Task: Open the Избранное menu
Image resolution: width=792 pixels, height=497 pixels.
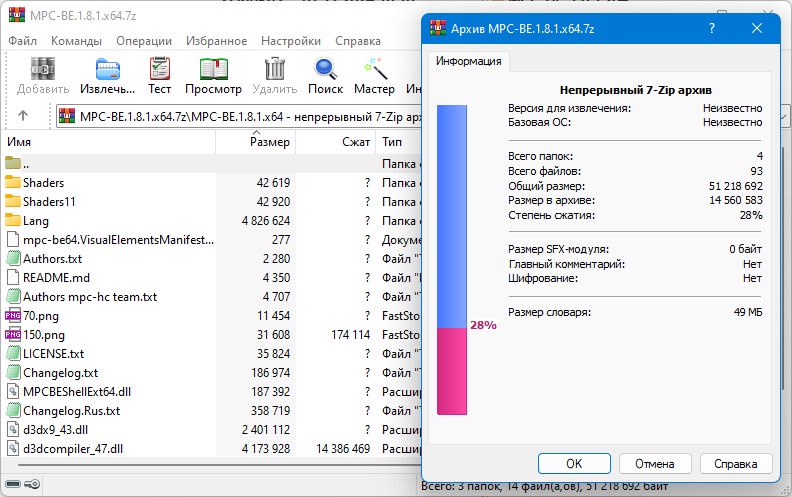Action: click(x=216, y=41)
